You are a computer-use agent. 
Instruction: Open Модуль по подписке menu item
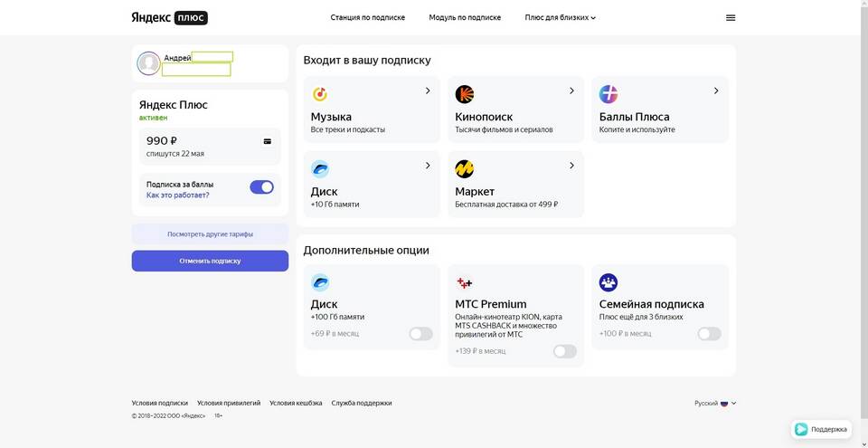pyautogui.click(x=465, y=18)
